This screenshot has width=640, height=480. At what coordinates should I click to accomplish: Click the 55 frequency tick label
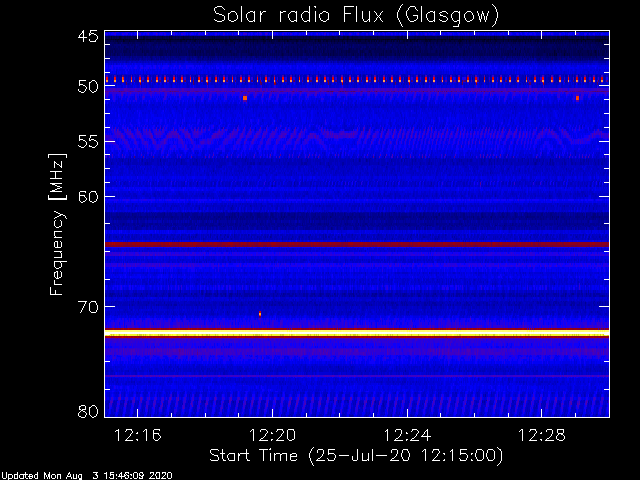[88, 142]
